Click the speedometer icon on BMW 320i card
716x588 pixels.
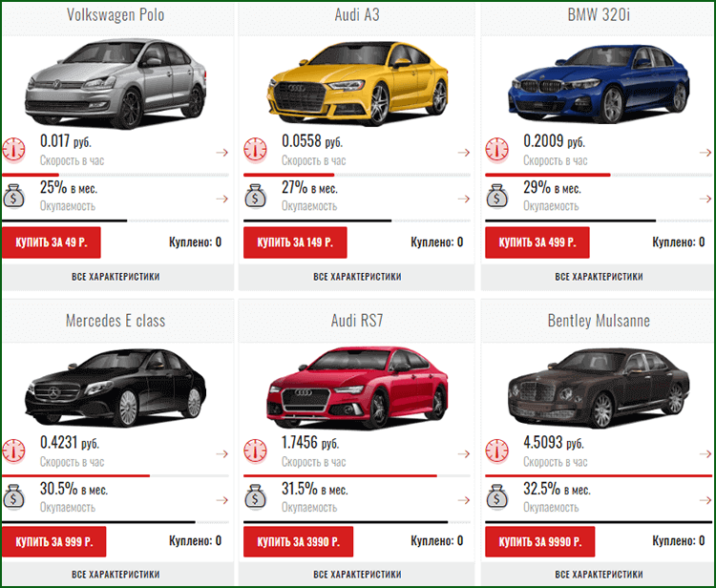click(x=496, y=150)
